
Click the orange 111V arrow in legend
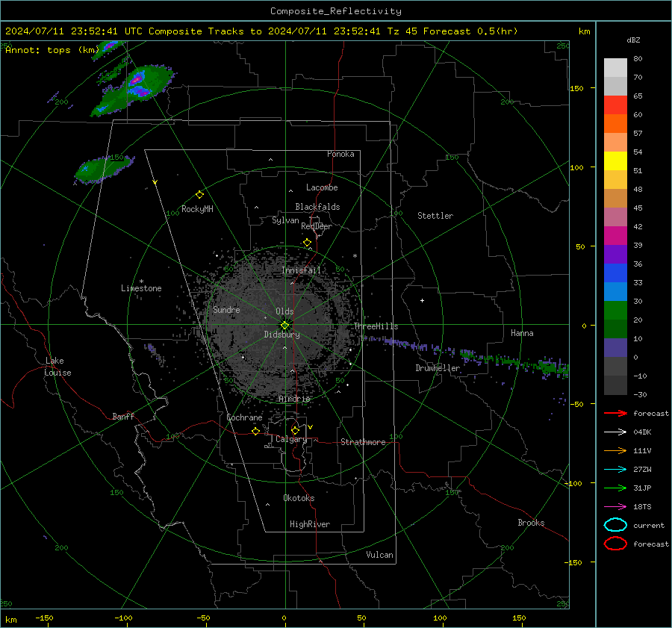click(x=615, y=450)
